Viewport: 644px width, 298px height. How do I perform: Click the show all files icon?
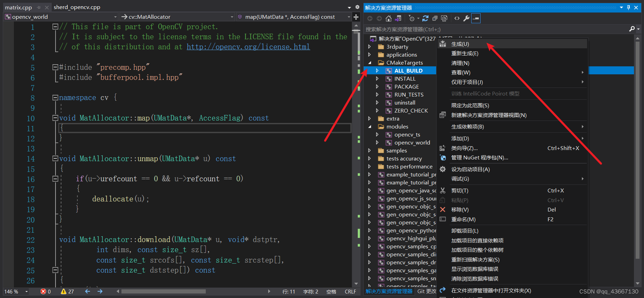(444, 18)
